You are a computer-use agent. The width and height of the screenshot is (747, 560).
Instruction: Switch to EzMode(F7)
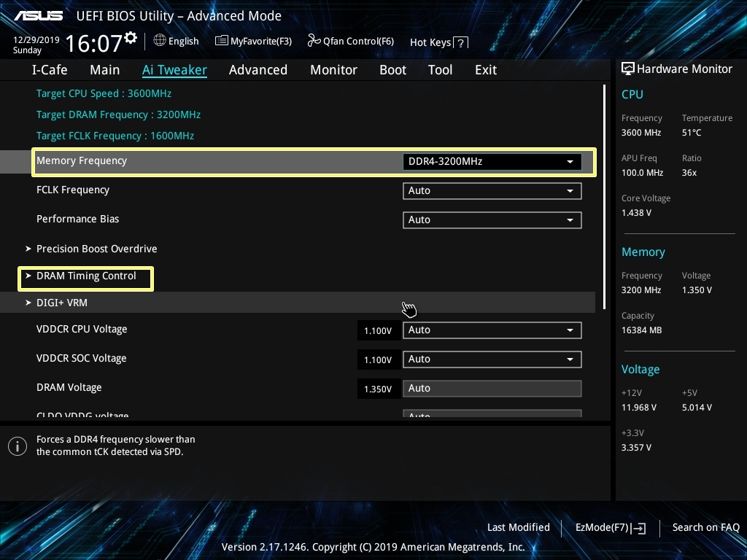(x=611, y=528)
